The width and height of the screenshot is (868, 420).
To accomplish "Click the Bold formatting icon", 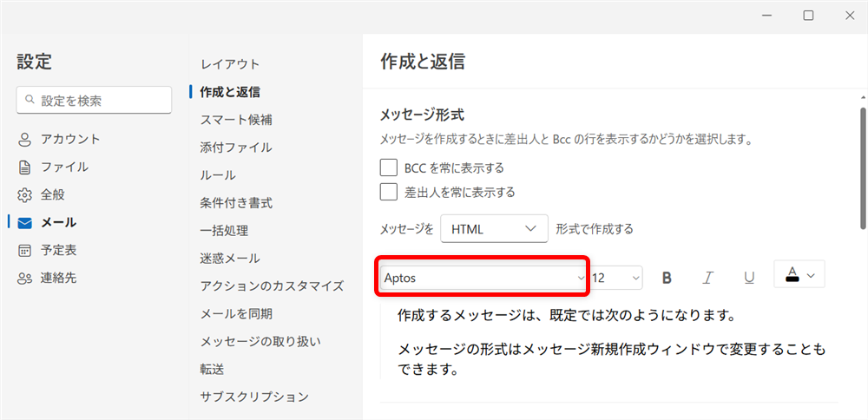I will pos(667,278).
